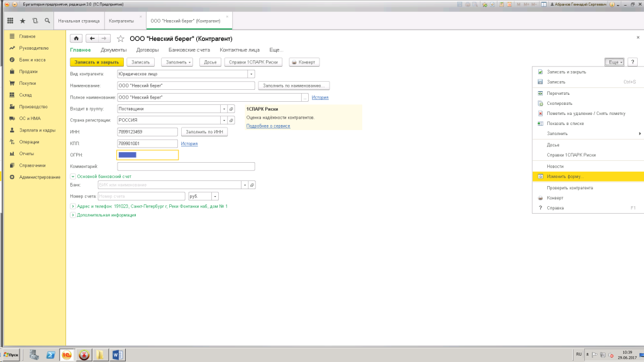Screen dimensions: 644x362
Task: Click Заполнить по наименованию button
Action: click(294, 85)
